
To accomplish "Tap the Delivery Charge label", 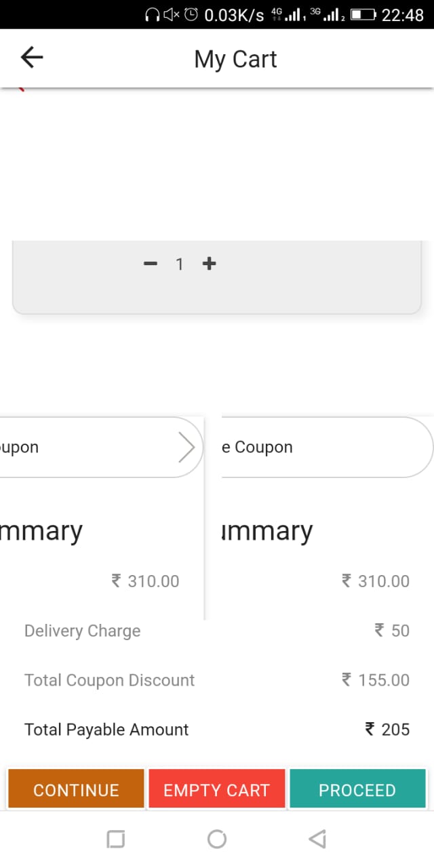I will point(83,631).
